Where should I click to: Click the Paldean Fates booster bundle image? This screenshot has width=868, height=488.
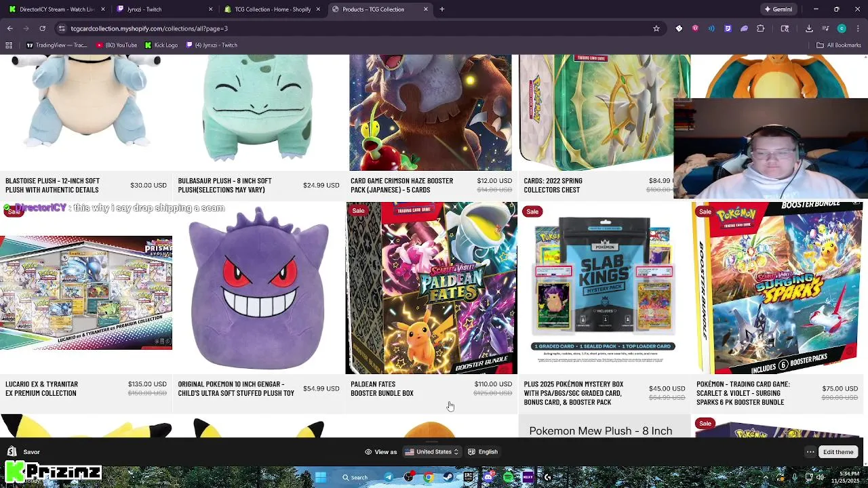pyautogui.click(x=431, y=288)
